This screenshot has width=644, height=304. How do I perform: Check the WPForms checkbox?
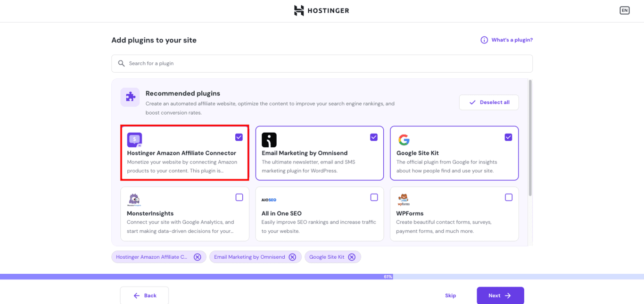(508, 197)
